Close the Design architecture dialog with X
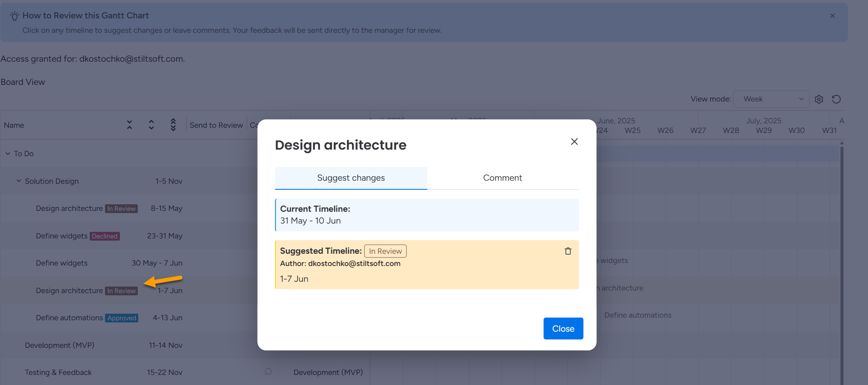 point(574,141)
